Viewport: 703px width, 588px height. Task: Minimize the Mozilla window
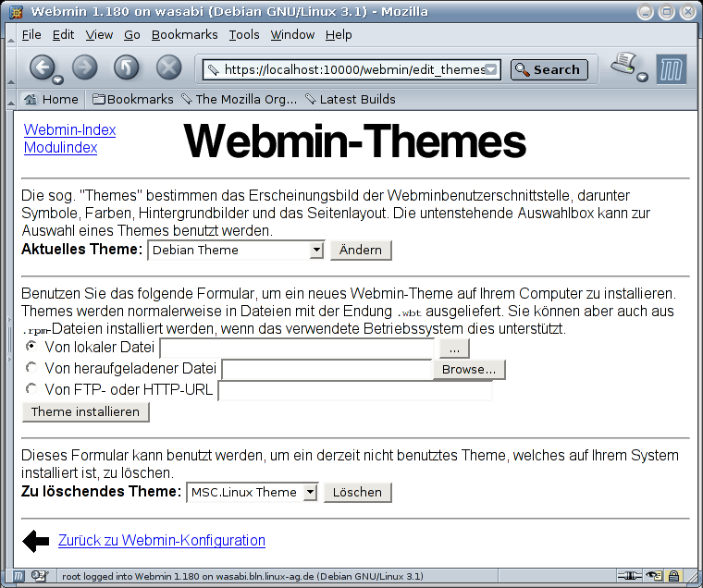[645, 12]
